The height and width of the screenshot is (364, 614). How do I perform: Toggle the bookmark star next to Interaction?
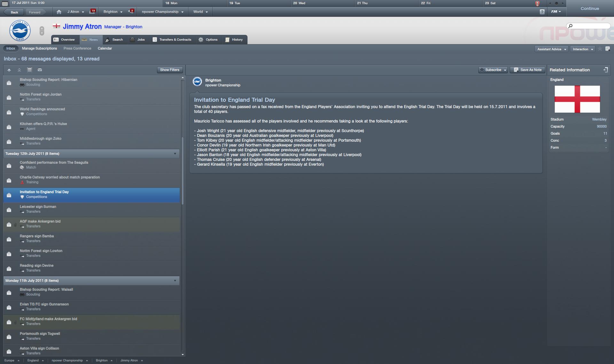coord(600,49)
